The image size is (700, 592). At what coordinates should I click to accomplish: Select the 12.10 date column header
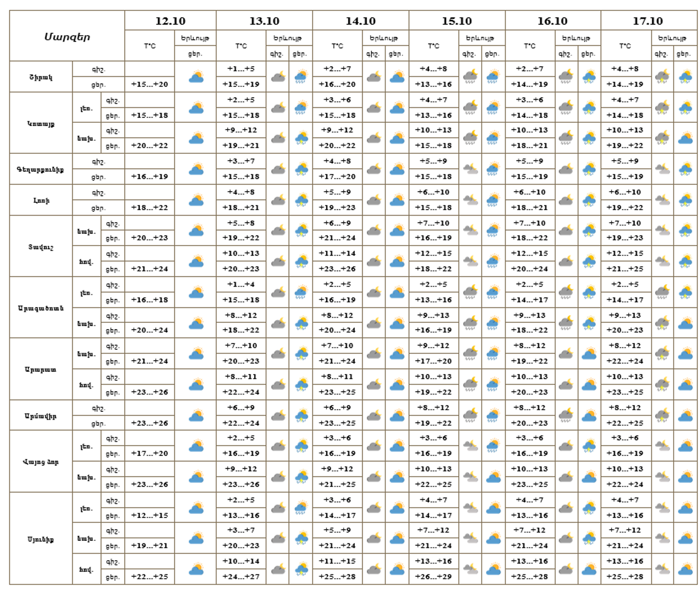pos(170,21)
